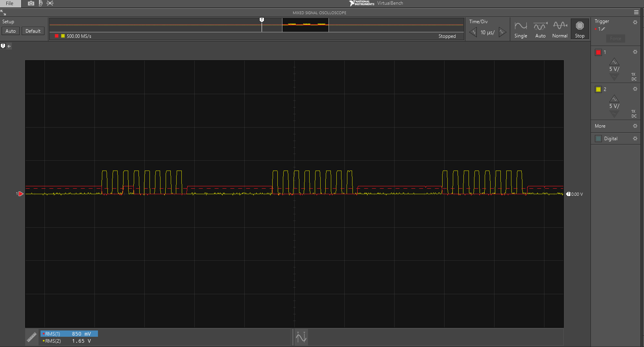Click the Default setup button
Screen dimensions: 644x347
(x=33, y=31)
